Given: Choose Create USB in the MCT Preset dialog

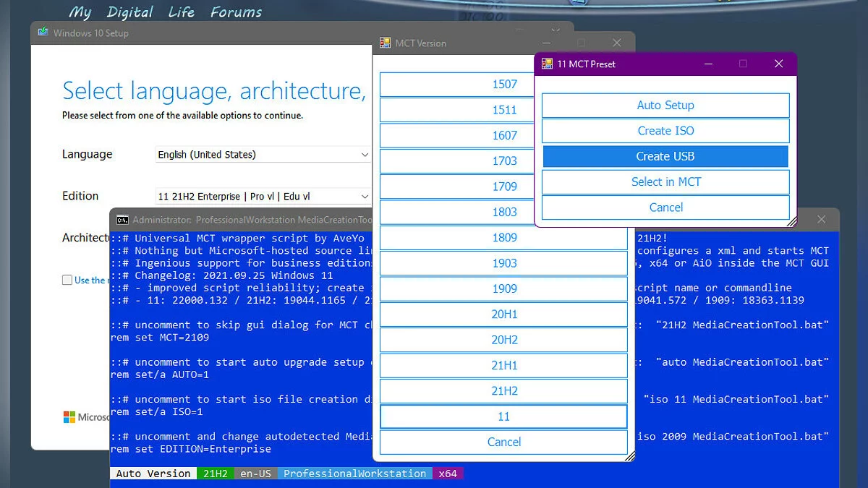Looking at the screenshot, I should point(665,156).
